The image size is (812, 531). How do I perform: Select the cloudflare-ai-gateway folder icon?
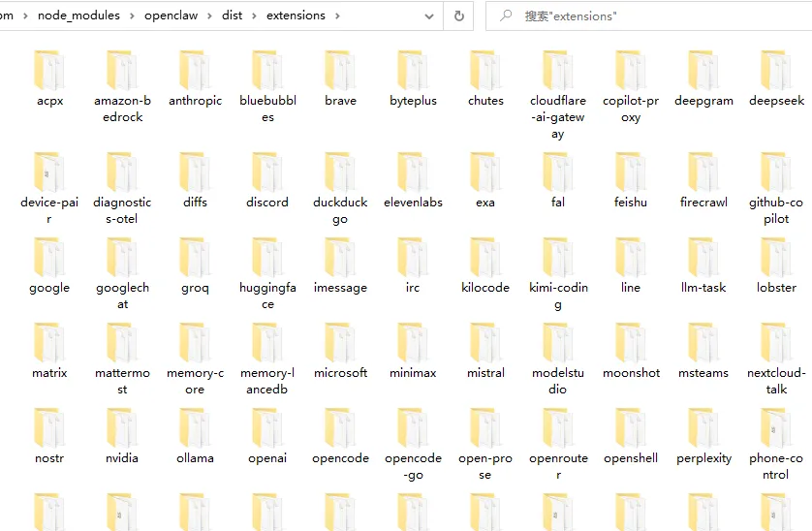coord(558,70)
